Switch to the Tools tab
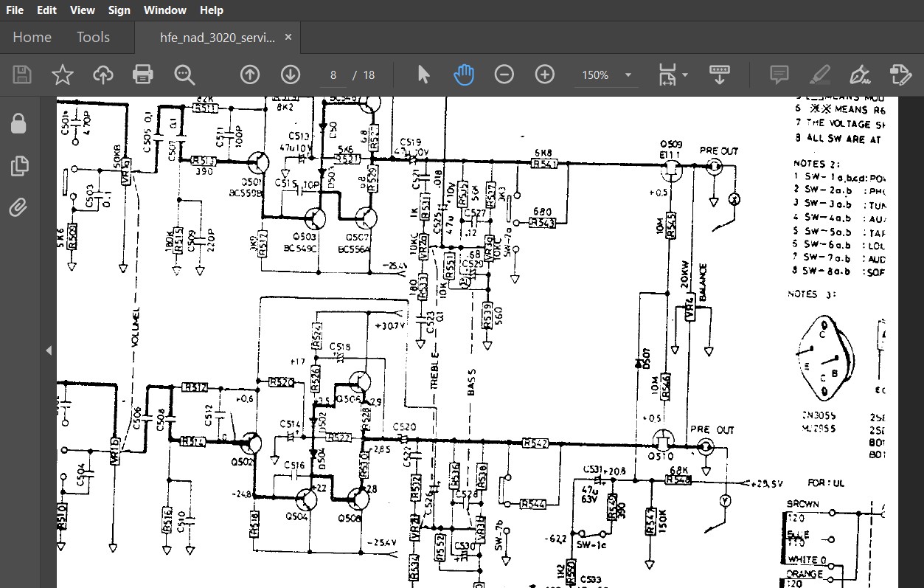Viewport: 924px width, 588px height. click(x=93, y=37)
